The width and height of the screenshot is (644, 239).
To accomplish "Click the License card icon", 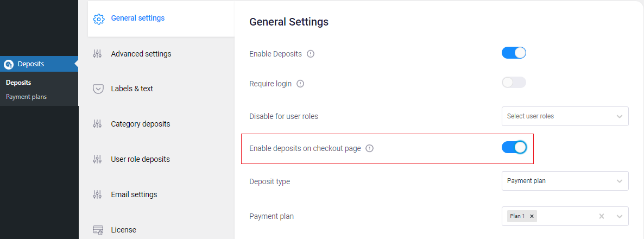I will point(98,230).
